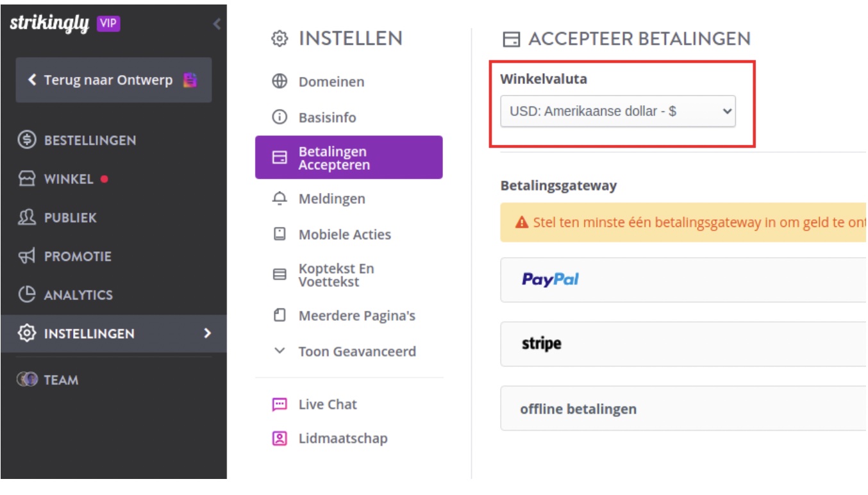Screen dimensions: 868x495
Task: Click the Analytics pie chart icon
Action: tap(27, 295)
